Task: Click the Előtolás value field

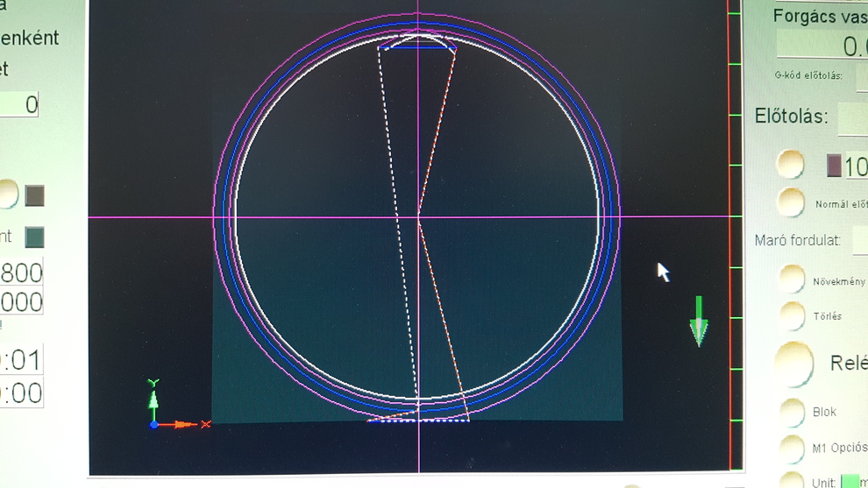Action: 852,117
